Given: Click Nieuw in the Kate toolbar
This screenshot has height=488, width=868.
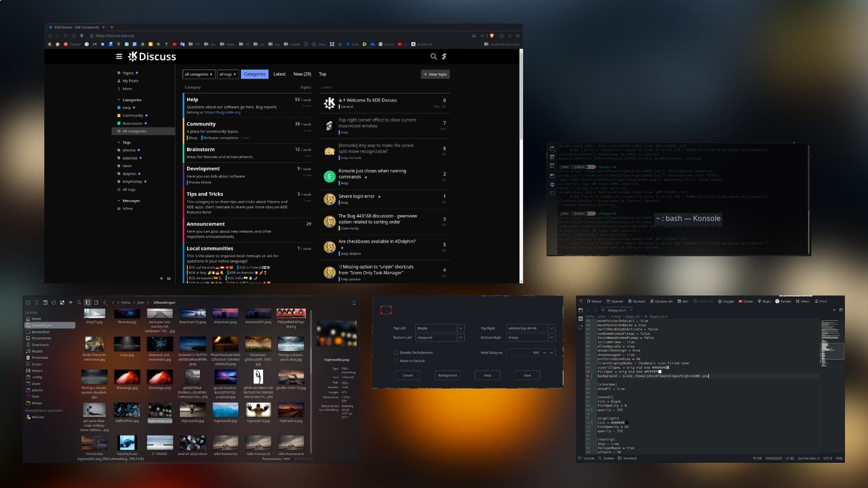Looking at the screenshot, I should pos(594,301).
